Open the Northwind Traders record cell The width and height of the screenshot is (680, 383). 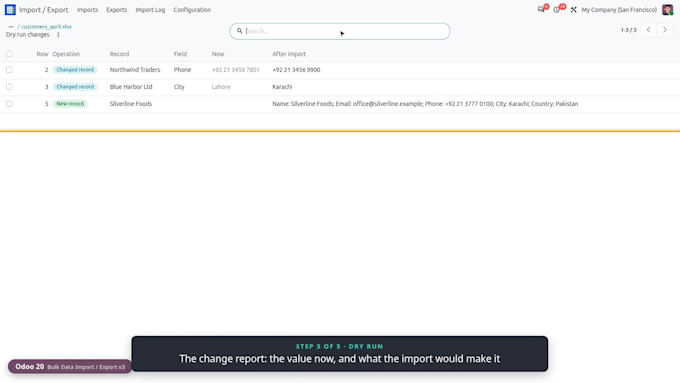[135, 70]
